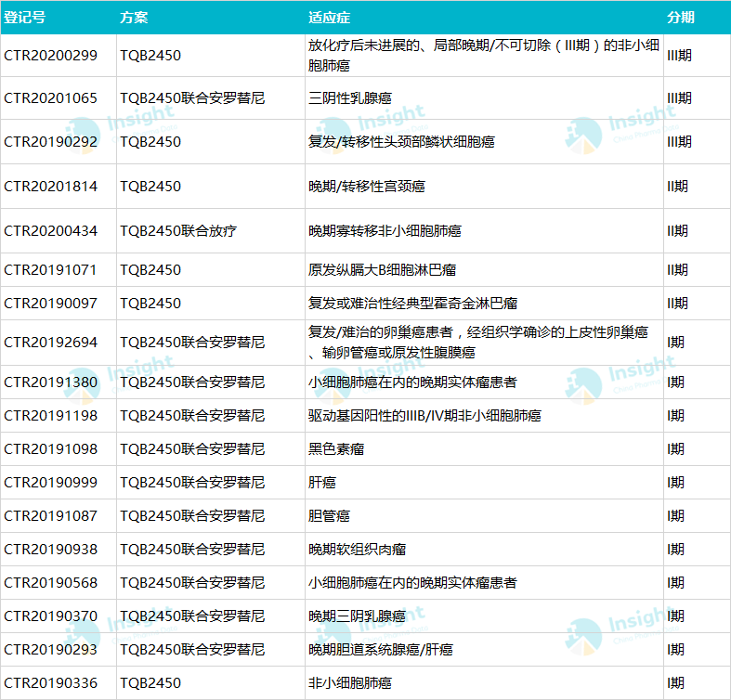Click the indication 复发或难治性经典型霍奇金淋巴瘤
Screen dimensions: 731x700
pyautogui.click(x=412, y=304)
